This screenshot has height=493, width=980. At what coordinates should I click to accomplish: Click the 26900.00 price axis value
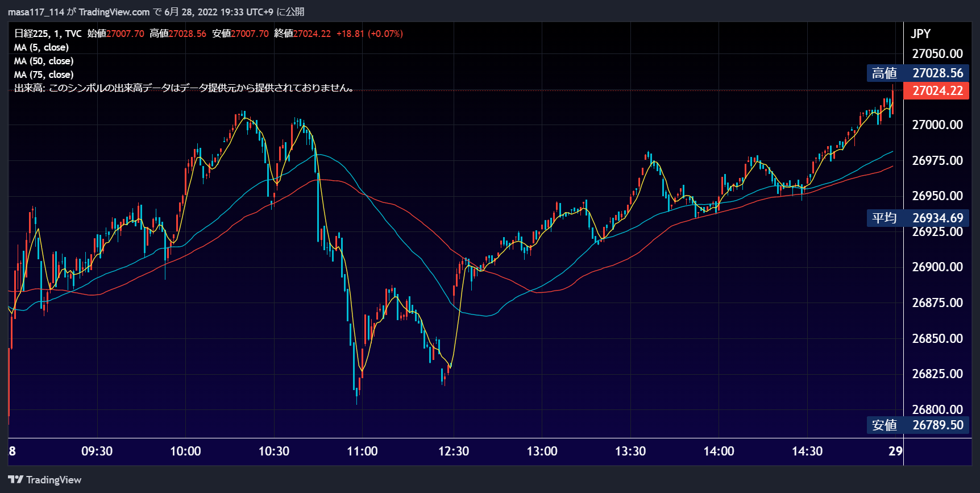[937, 267]
